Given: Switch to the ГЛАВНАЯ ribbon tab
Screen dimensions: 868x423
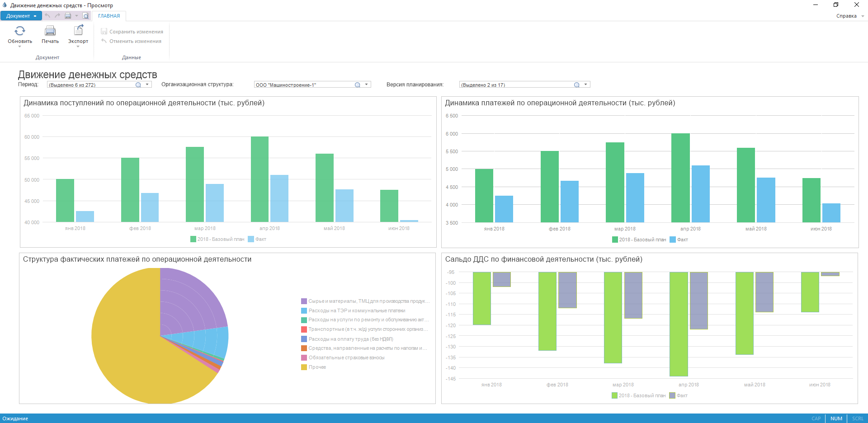Looking at the screenshot, I should (x=109, y=16).
